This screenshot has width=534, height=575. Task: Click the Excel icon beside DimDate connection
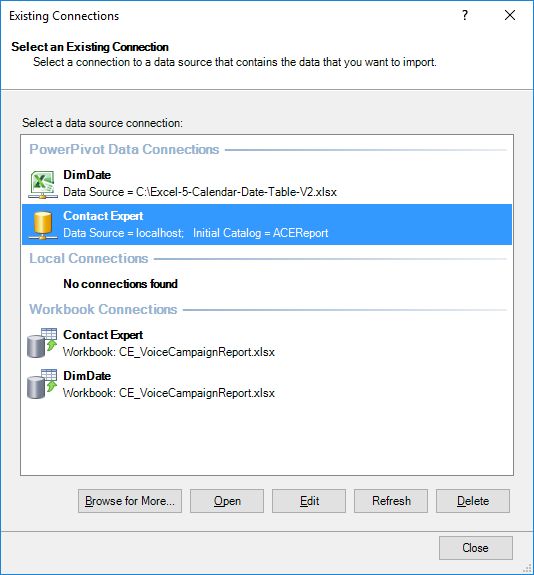pos(43,184)
